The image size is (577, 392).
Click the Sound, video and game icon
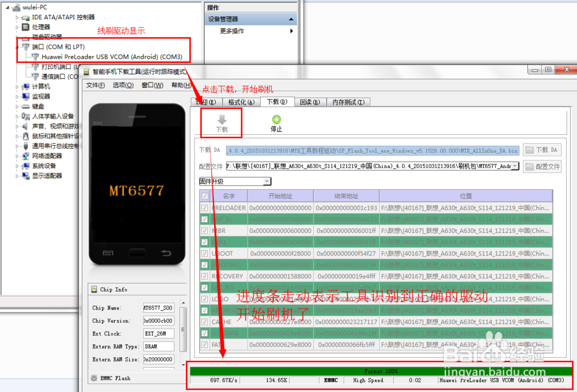(x=25, y=126)
